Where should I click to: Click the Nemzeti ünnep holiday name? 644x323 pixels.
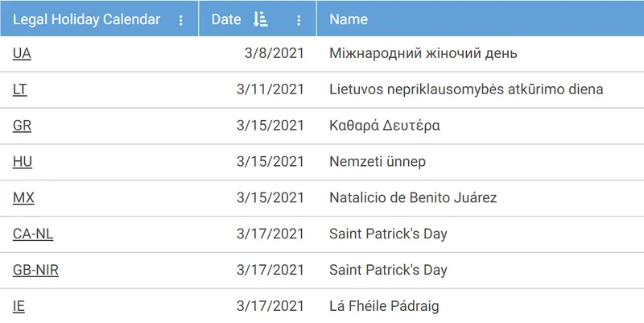coord(378,162)
